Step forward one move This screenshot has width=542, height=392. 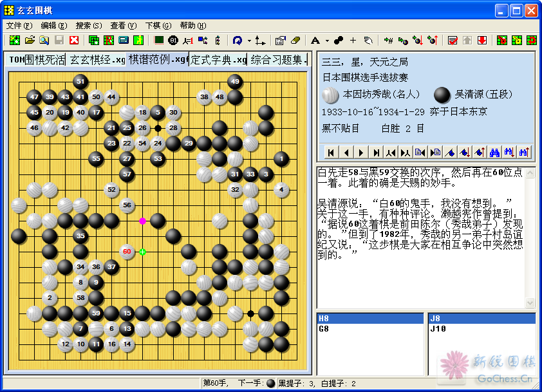coord(361,153)
